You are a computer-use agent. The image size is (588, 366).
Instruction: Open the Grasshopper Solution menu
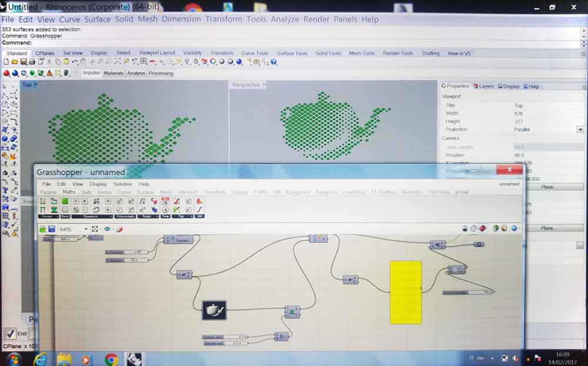123,184
